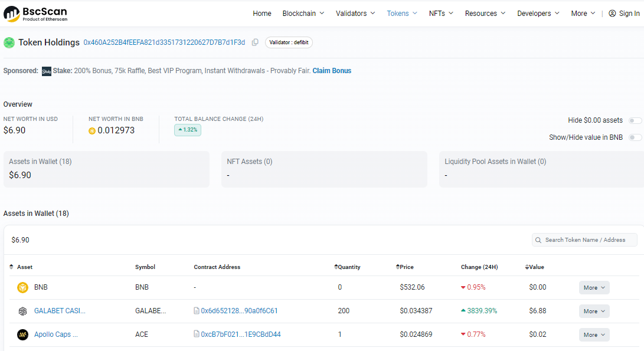Toggle Show/Hide value in BNB switch

click(x=635, y=137)
